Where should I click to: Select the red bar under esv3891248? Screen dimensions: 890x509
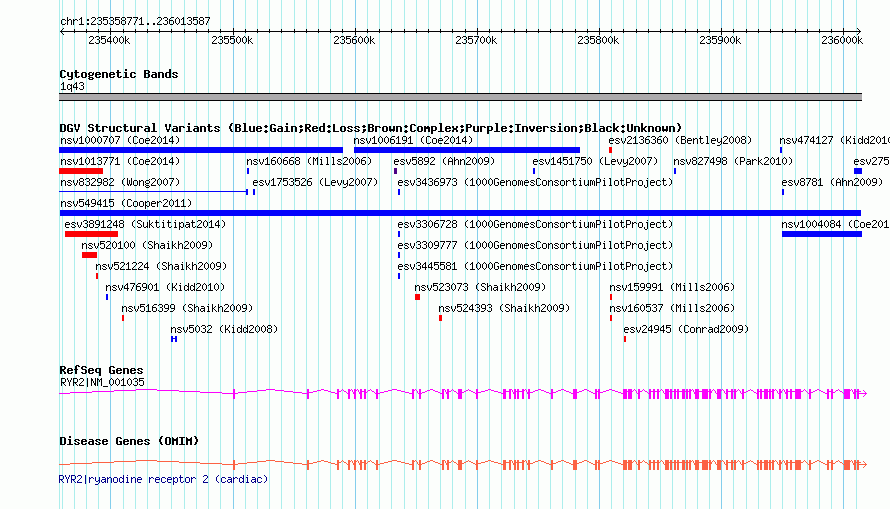tap(91, 234)
